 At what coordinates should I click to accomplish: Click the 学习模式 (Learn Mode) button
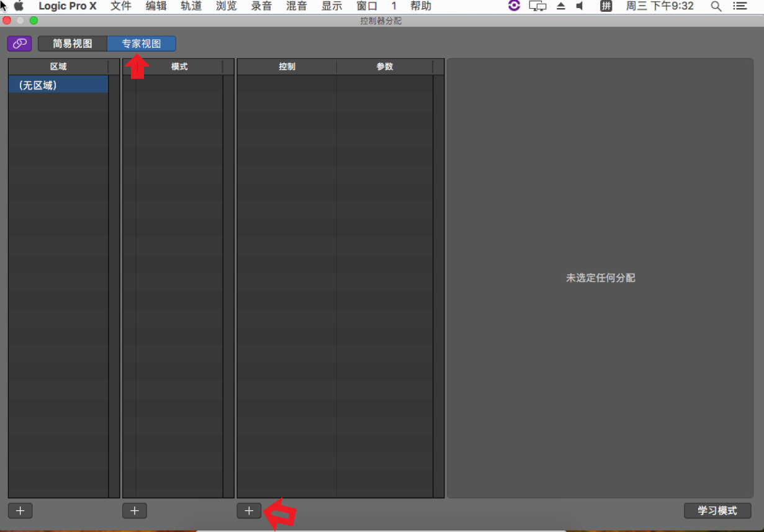pos(717,510)
